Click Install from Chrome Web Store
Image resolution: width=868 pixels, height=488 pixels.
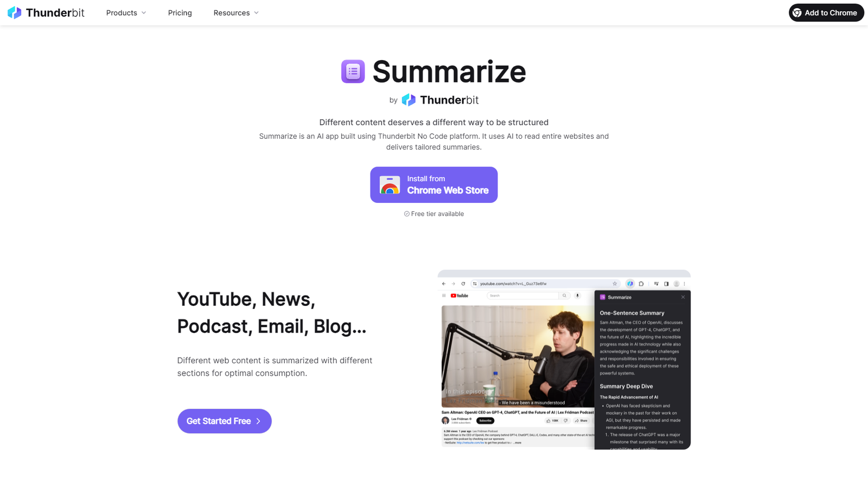pyautogui.click(x=434, y=185)
